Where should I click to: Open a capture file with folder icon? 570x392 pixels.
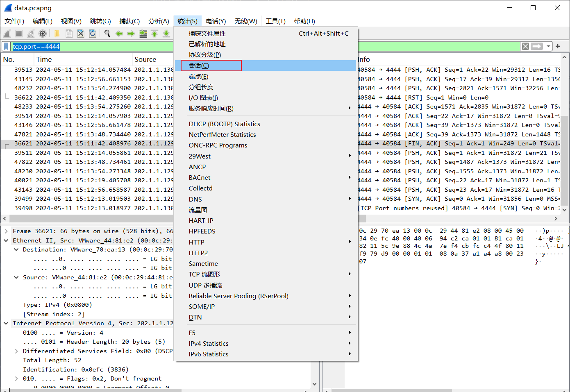click(x=57, y=34)
